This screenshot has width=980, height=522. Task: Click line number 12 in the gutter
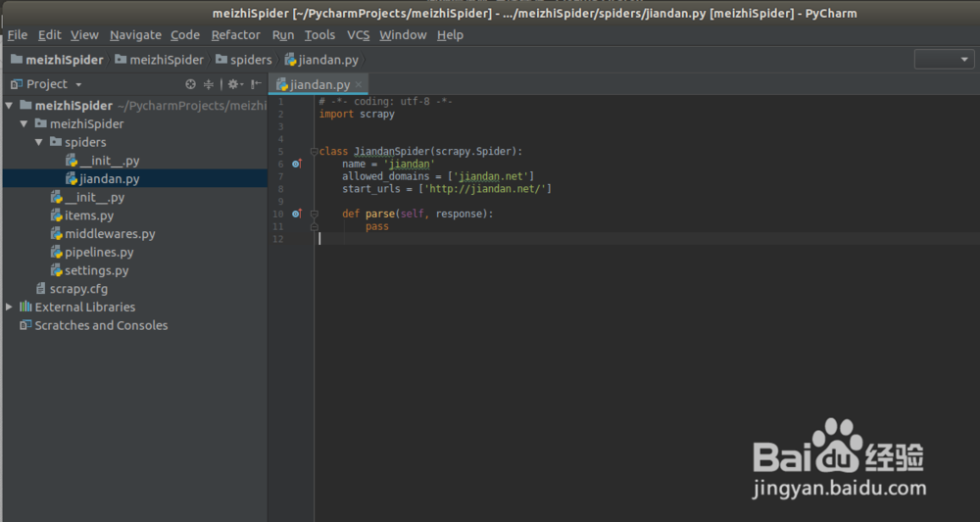coord(277,239)
